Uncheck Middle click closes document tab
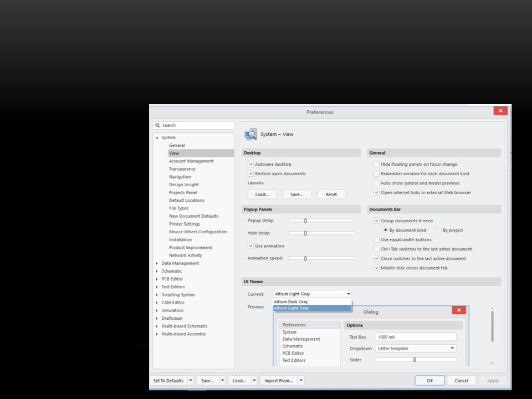532x399 pixels. pyautogui.click(x=376, y=268)
